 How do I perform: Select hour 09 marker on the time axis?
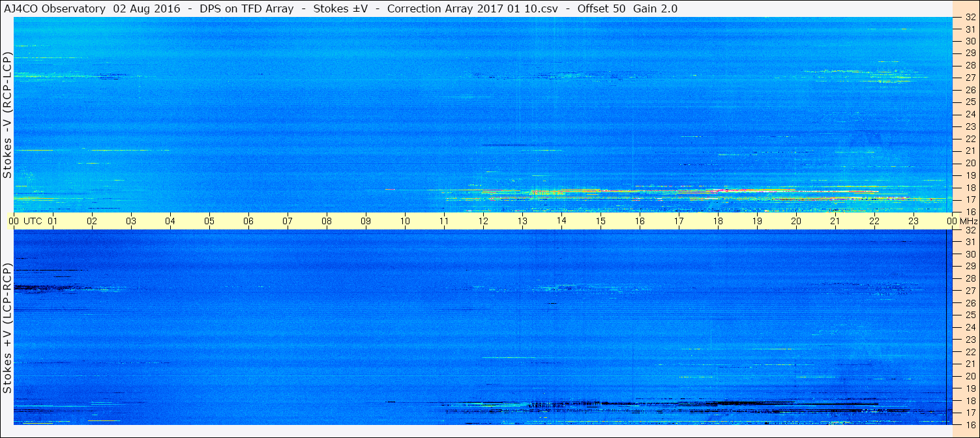pyautogui.click(x=366, y=221)
